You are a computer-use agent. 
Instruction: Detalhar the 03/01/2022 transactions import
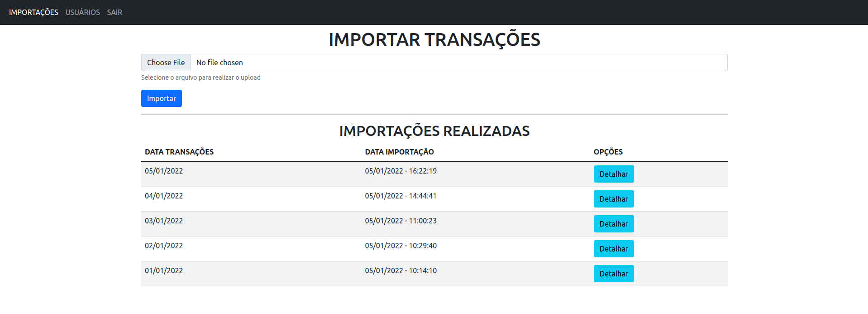click(x=614, y=224)
